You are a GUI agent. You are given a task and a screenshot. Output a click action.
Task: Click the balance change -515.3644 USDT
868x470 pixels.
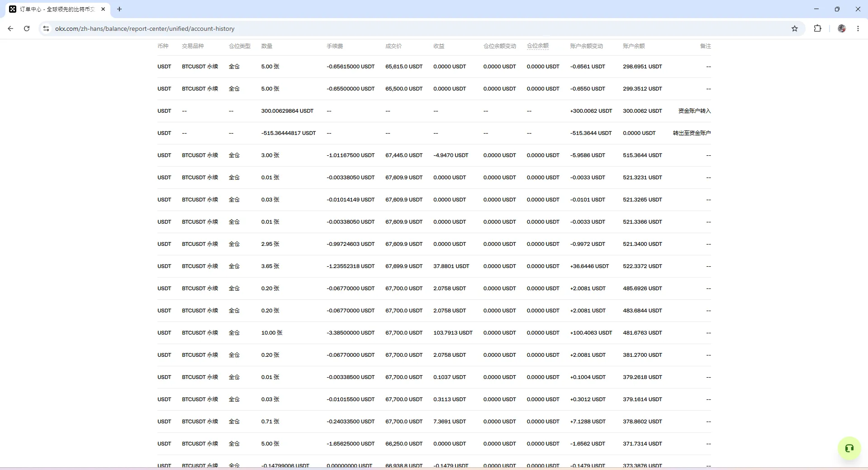pos(591,133)
